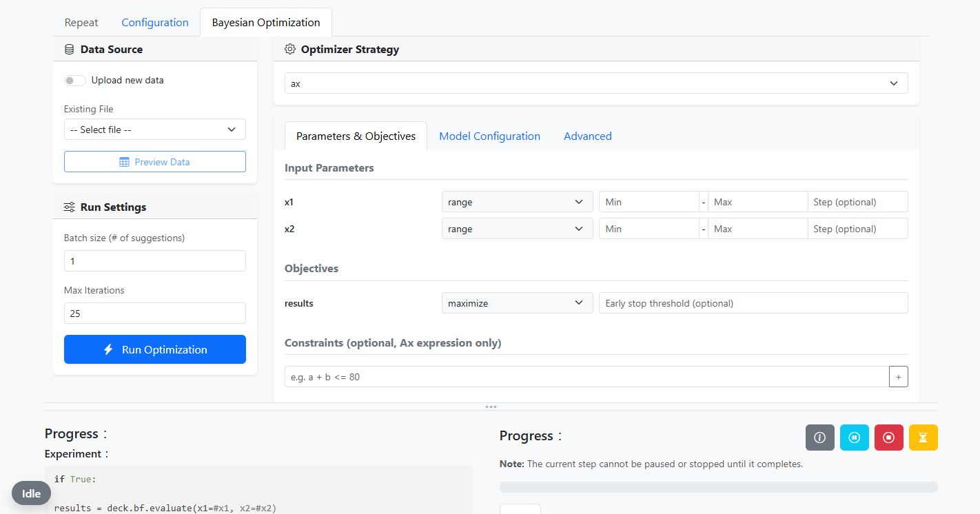Click the constraints expression input field

[x=587, y=377]
